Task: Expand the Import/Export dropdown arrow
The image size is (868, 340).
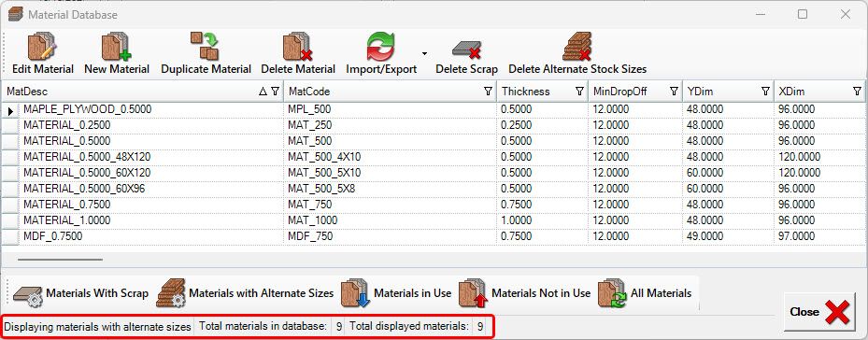Action: (x=424, y=54)
